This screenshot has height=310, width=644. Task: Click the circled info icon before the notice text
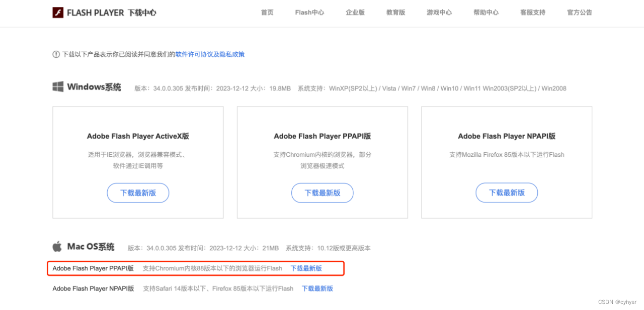tap(56, 54)
